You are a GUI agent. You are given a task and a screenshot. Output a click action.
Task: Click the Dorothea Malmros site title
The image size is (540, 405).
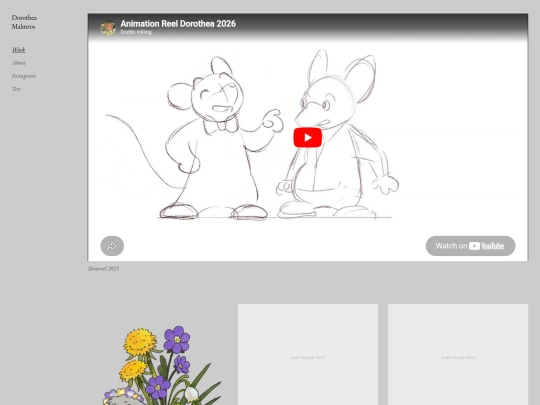tap(24, 22)
